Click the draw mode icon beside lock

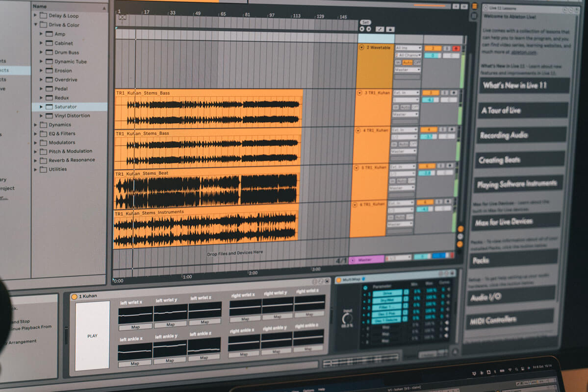point(380,29)
